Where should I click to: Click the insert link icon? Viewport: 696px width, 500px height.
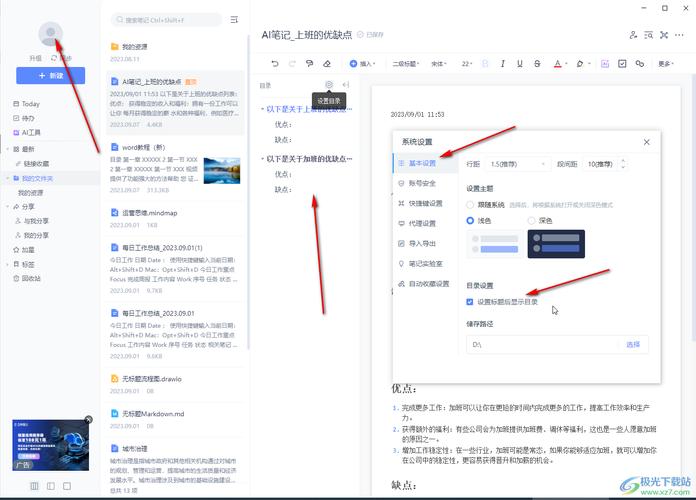click(640, 64)
